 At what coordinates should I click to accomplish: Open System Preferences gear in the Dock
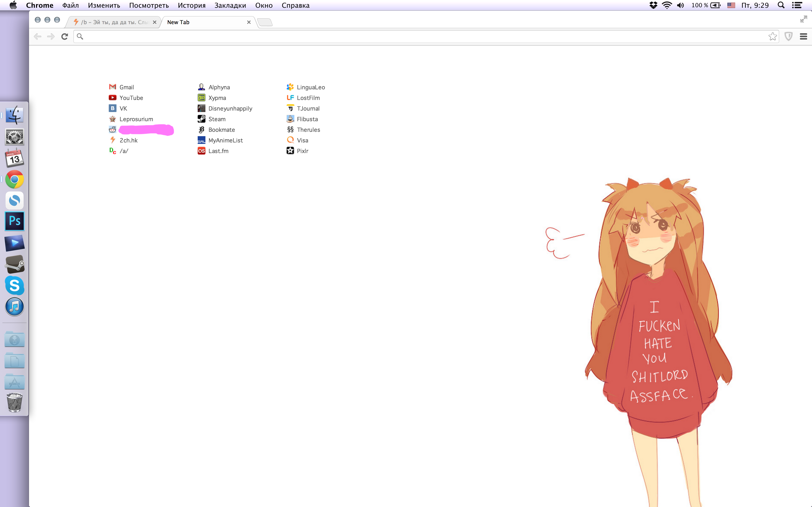coord(14,137)
